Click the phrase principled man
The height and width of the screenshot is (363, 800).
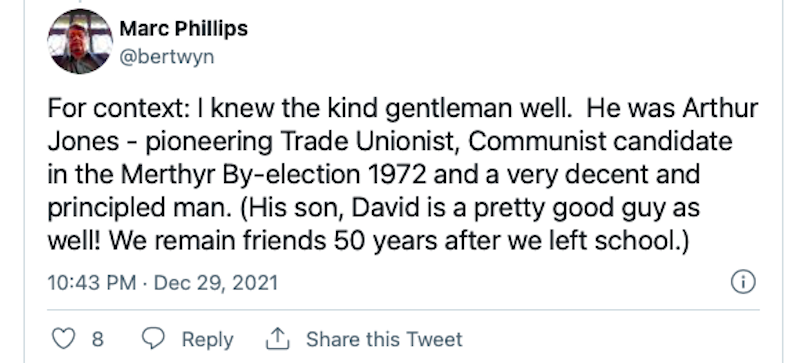pos(140,209)
